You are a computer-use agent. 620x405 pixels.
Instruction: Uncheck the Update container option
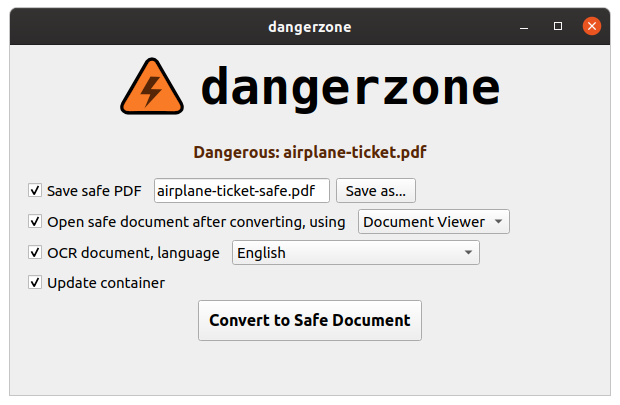tap(35, 282)
